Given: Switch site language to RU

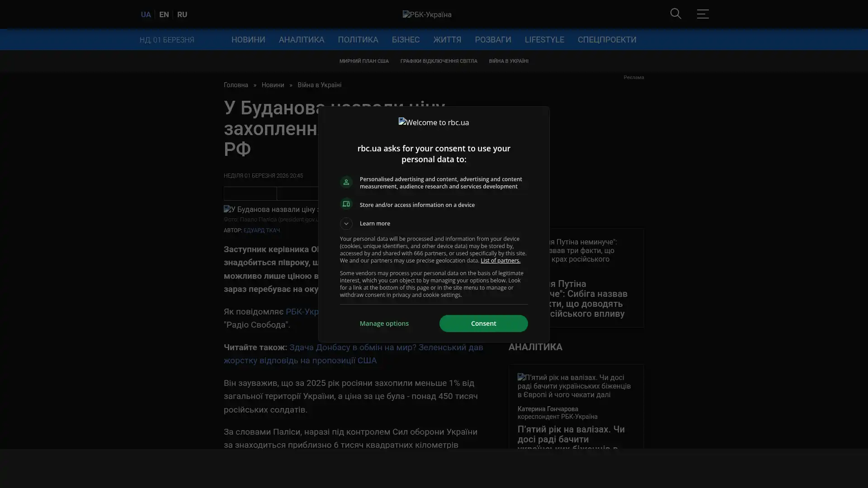Looking at the screenshot, I should tap(182, 14).
